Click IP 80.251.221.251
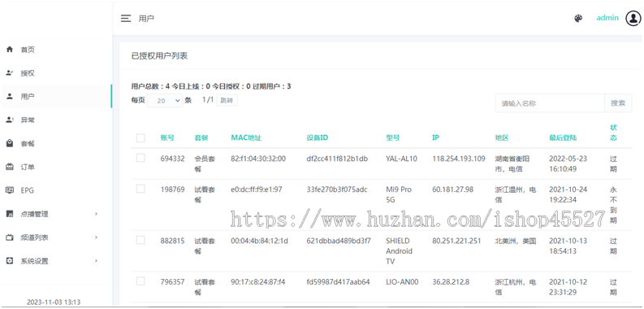Screen dimensions: 644x309 tap(456, 242)
